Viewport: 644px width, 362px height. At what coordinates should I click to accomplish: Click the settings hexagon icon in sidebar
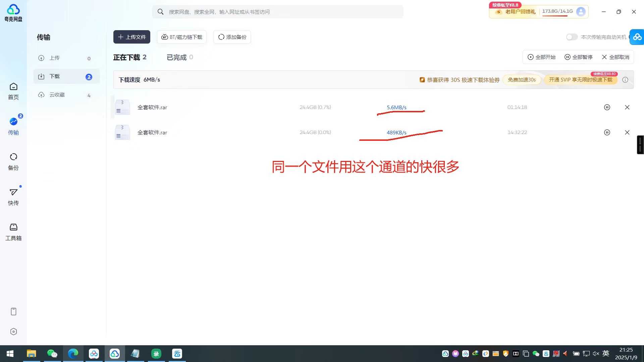[13, 331]
